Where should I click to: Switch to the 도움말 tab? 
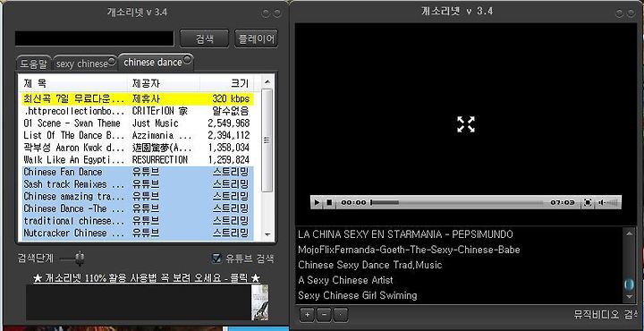[x=34, y=64]
